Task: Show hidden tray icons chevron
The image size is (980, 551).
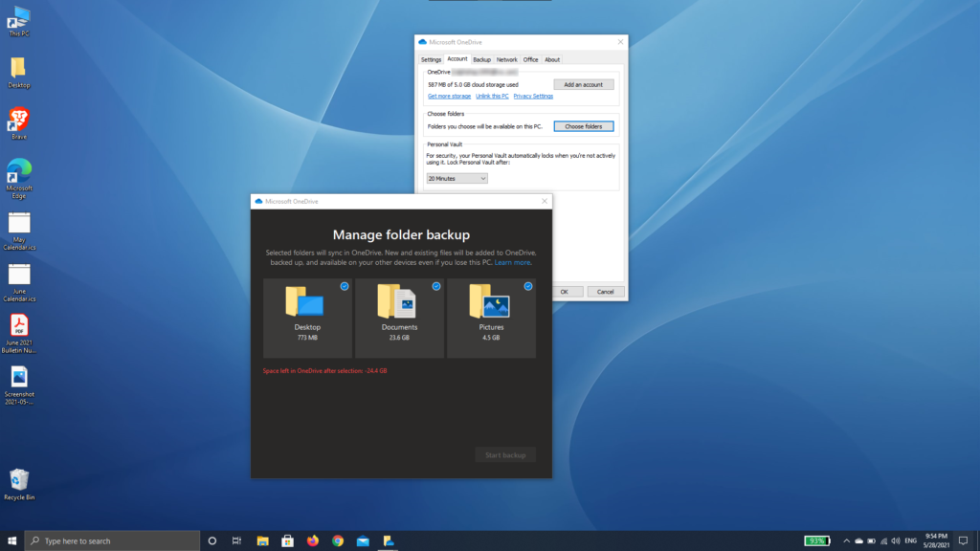Action: coord(846,541)
